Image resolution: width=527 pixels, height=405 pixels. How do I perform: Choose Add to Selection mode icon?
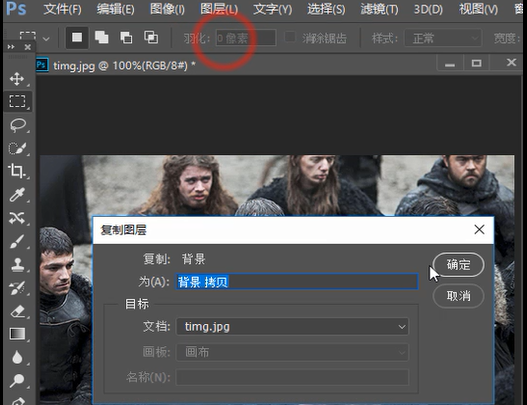(102, 38)
